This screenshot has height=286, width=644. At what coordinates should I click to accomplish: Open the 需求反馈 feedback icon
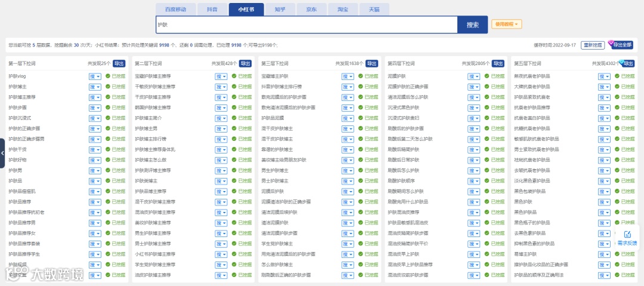click(x=627, y=235)
